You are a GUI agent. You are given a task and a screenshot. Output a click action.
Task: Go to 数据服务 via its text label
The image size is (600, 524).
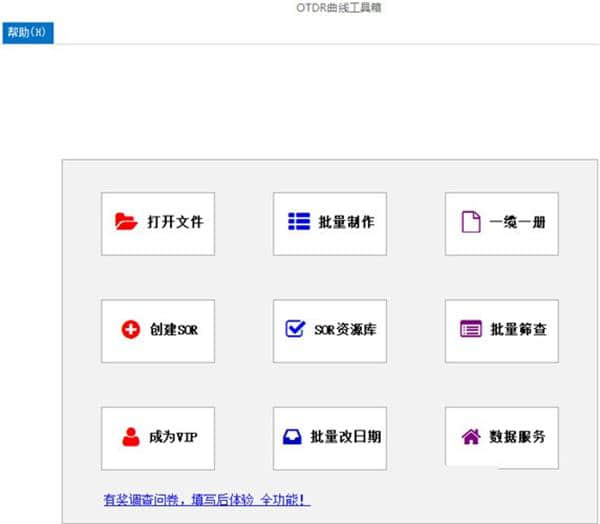[x=518, y=436]
